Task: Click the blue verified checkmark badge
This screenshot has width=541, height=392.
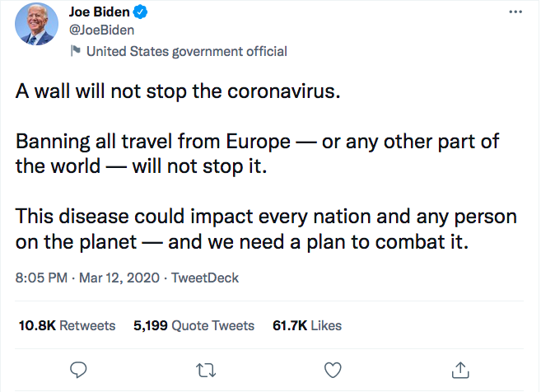Action: pyautogui.click(x=142, y=13)
